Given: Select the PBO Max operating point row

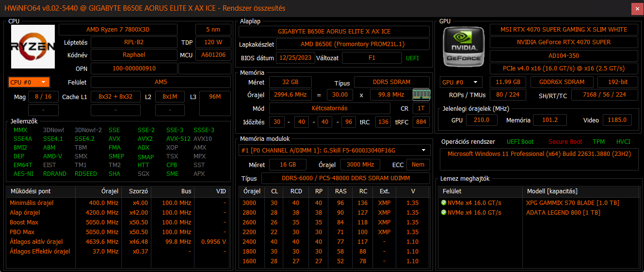Looking at the screenshot, I should [x=117, y=232].
